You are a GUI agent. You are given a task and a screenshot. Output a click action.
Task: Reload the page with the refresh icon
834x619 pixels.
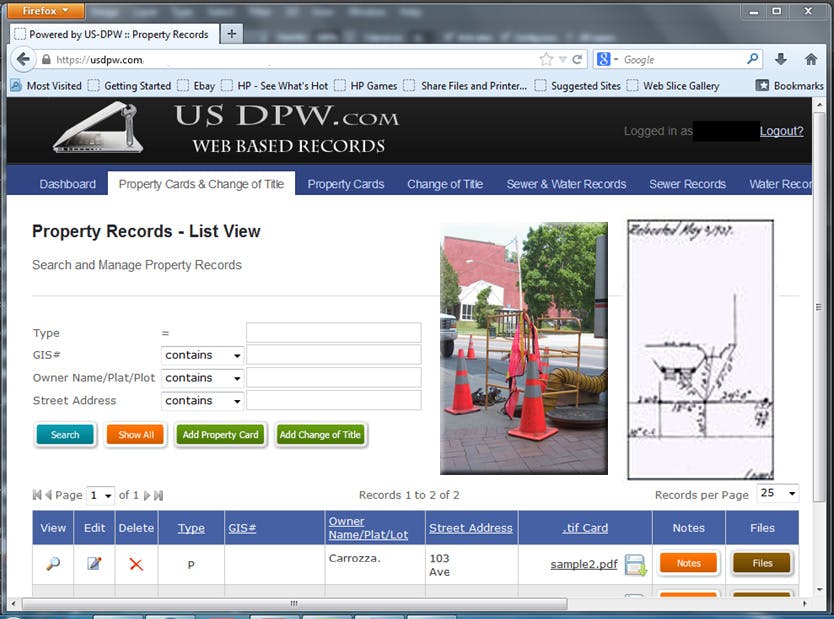pyautogui.click(x=577, y=60)
